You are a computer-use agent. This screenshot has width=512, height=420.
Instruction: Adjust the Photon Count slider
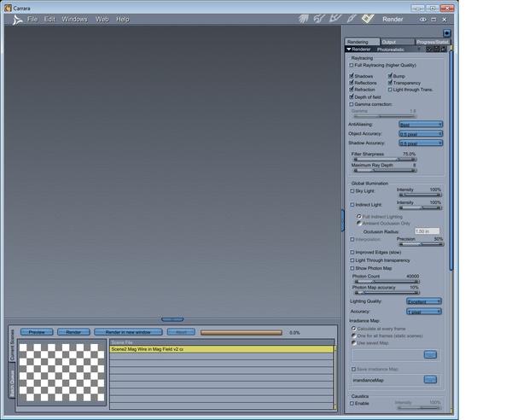(387, 282)
